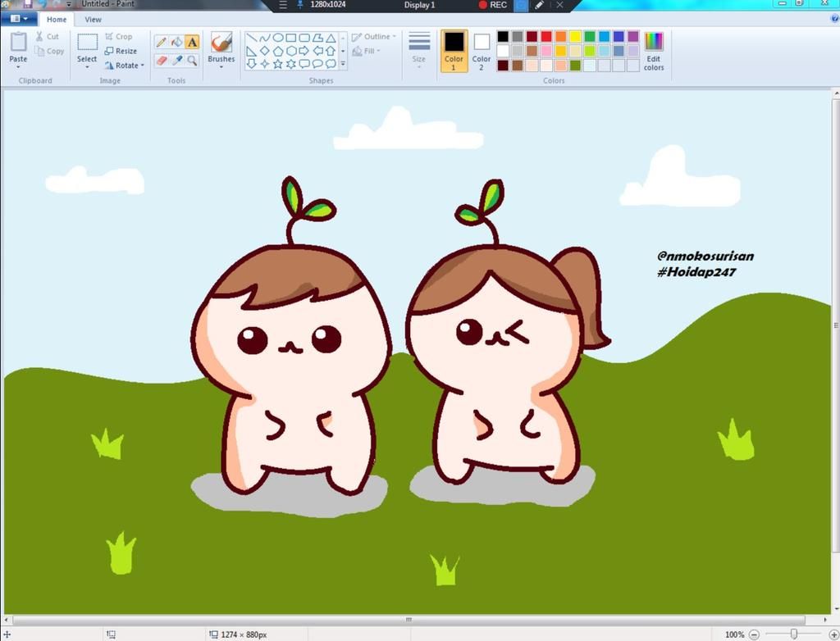Click the REC recording toggle
Screen dimensions: 840x641
point(493,5)
